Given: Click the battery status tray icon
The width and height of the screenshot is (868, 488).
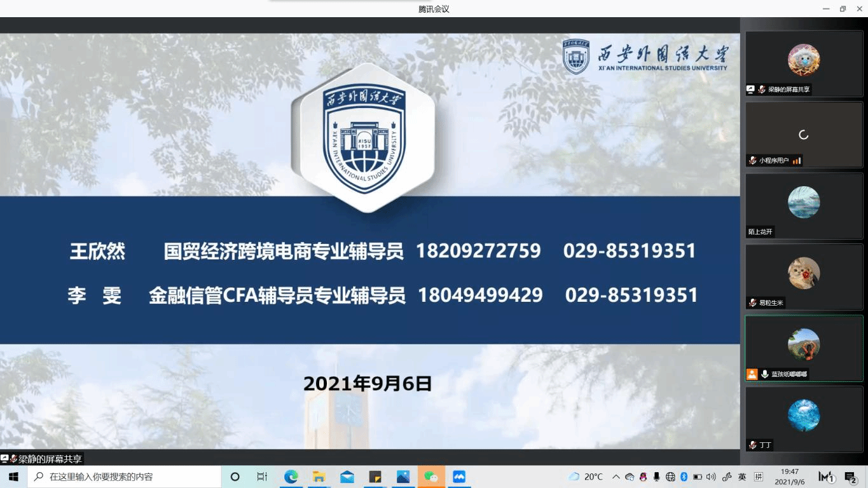Looking at the screenshot, I should [698, 477].
